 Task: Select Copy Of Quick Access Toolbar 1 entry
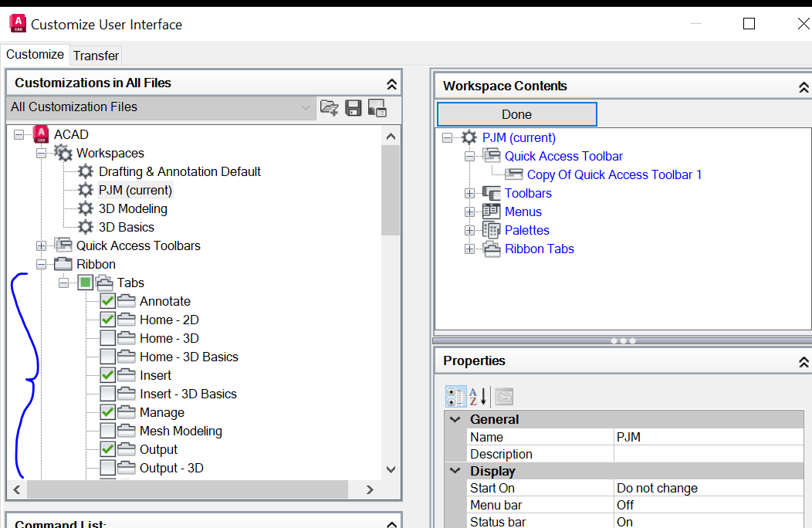(x=614, y=174)
